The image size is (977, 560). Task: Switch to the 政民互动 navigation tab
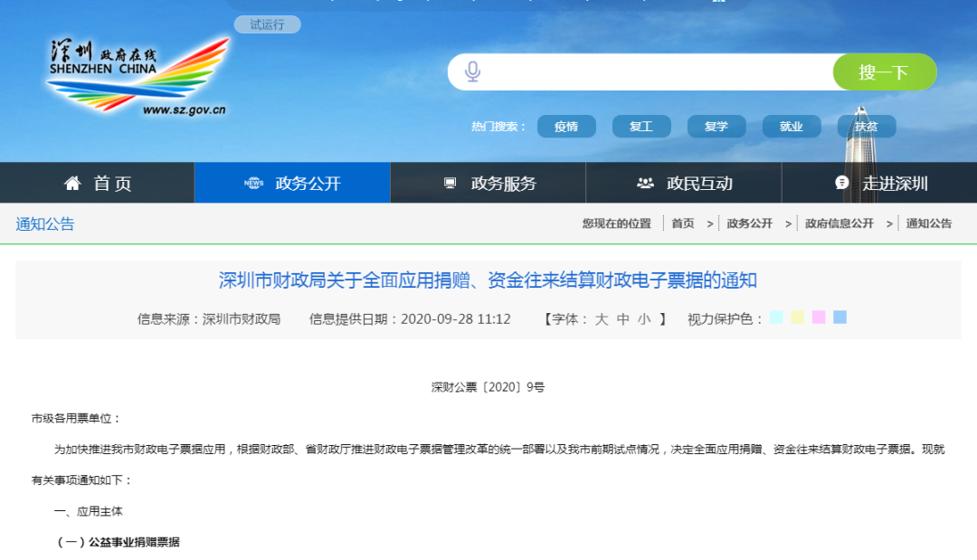(x=683, y=182)
